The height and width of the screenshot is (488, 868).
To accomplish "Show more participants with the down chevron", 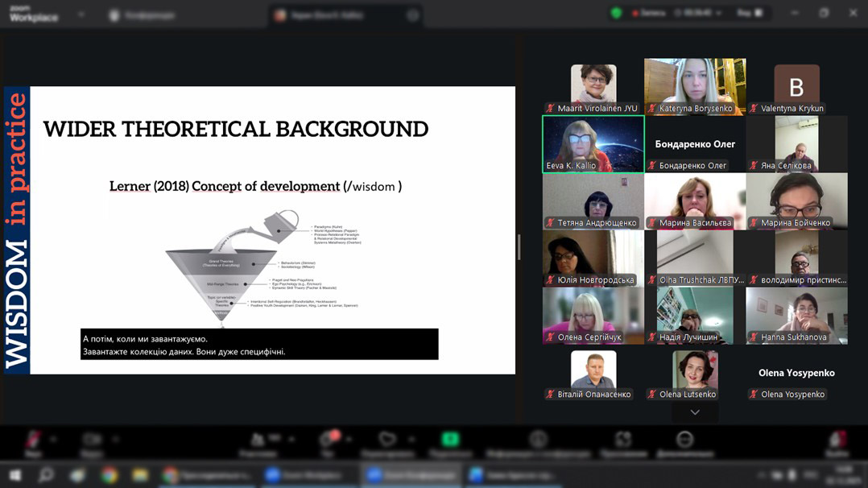I will coord(695,412).
